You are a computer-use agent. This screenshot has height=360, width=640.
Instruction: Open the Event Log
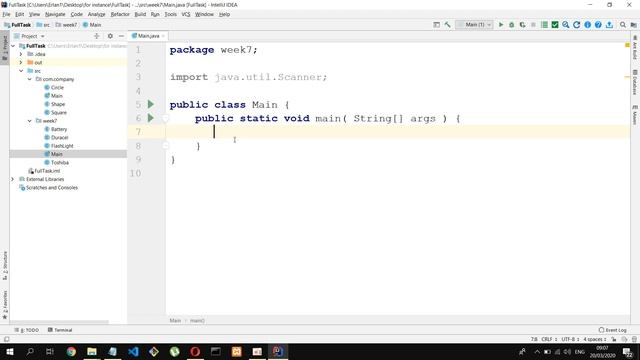tap(612, 330)
